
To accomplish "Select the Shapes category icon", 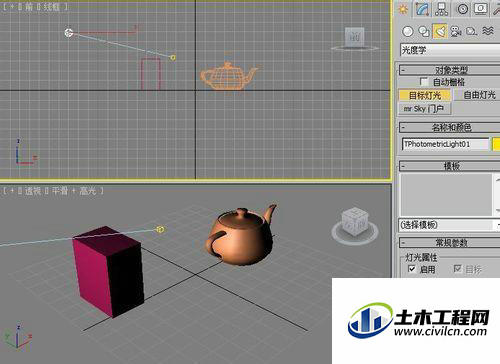I will pyautogui.click(x=424, y=31).
